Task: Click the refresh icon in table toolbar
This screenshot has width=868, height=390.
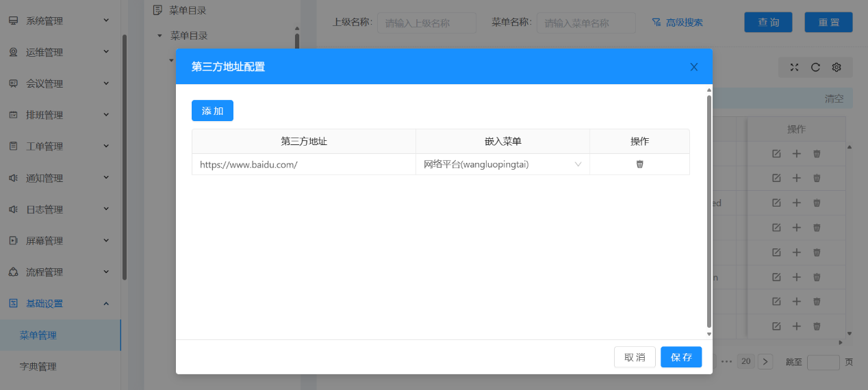Action: 815,67
